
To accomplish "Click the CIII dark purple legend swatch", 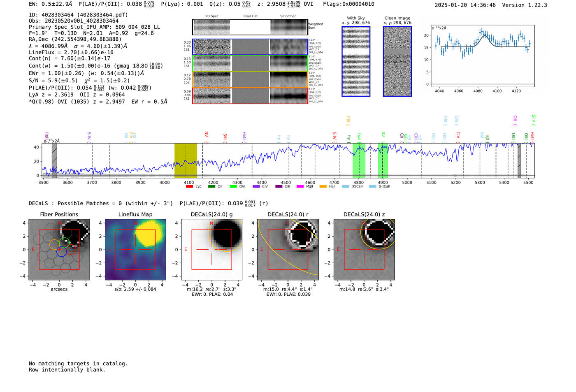I will (x=279, y=186).
